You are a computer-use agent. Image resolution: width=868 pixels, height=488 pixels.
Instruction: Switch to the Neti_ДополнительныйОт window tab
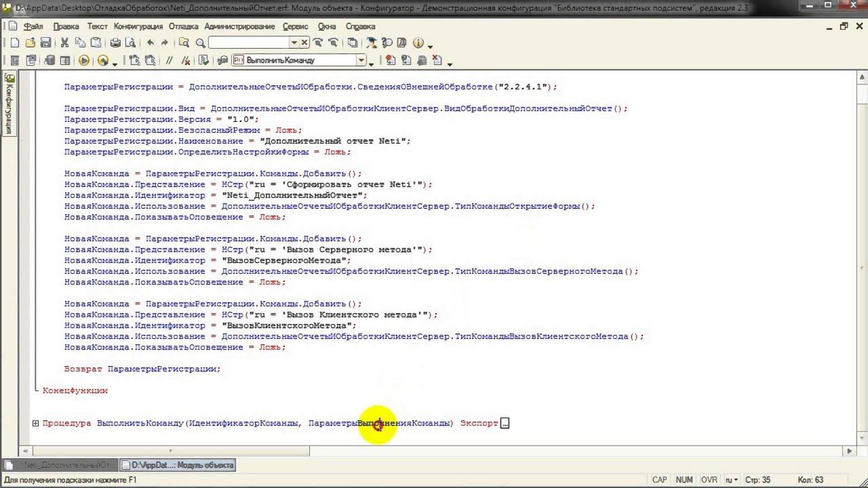pos(60,465)
